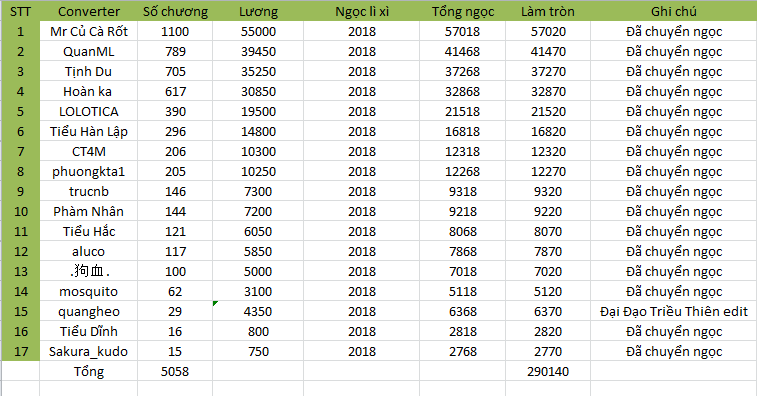The height and width of the screenshot is (396, 757).
Task: Select quangheo's Lương value 4350
Action: coord(258,311)
